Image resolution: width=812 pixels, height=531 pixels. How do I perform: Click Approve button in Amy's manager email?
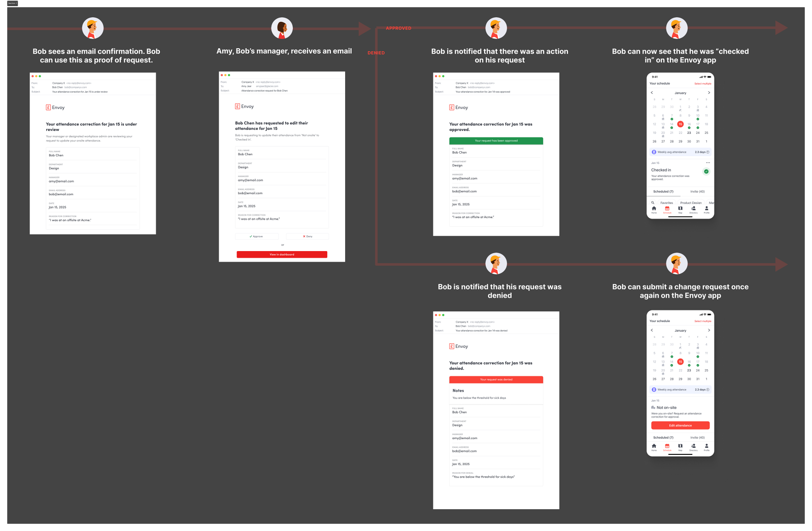[256, 236]
